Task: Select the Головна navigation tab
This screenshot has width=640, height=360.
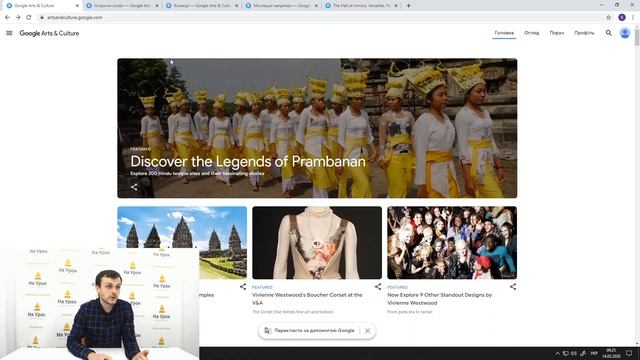Action: 504,33
